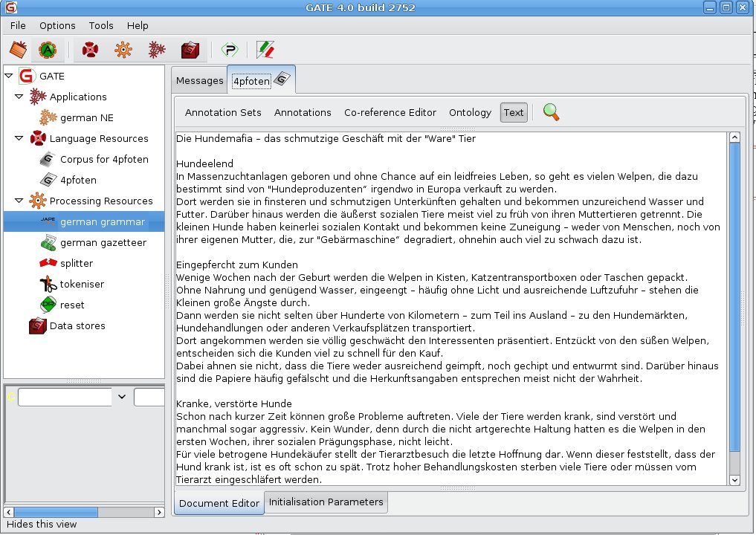756x535 pixels.
Task: Click the new application toolbar icon
Action: [x=157, y=50]
